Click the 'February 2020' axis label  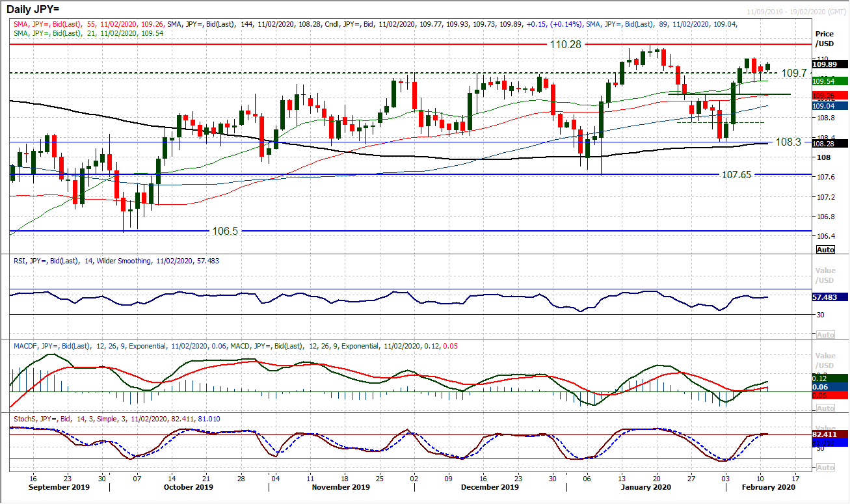(767, 487)
